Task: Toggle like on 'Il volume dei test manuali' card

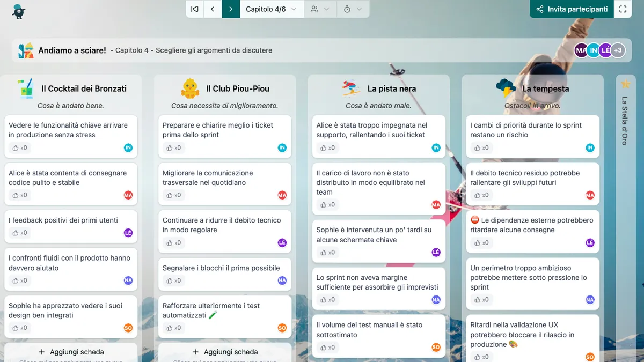Action: coord(328,347)
